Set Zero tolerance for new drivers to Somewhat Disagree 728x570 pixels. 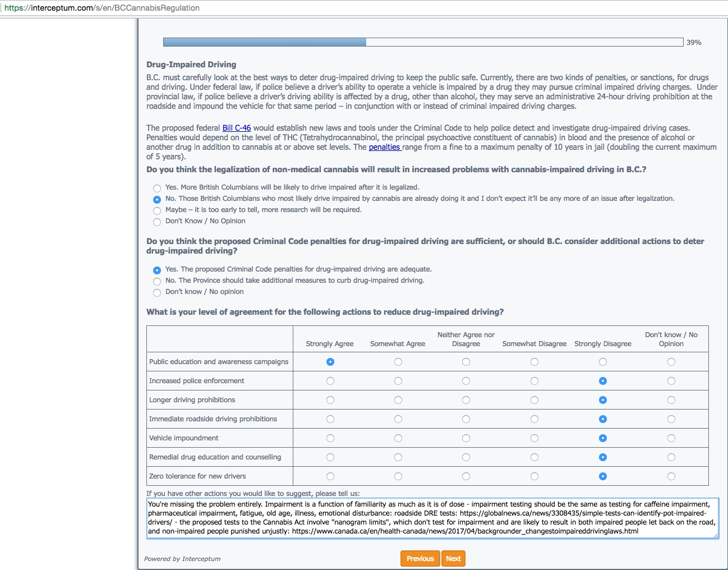click(535, 476)
